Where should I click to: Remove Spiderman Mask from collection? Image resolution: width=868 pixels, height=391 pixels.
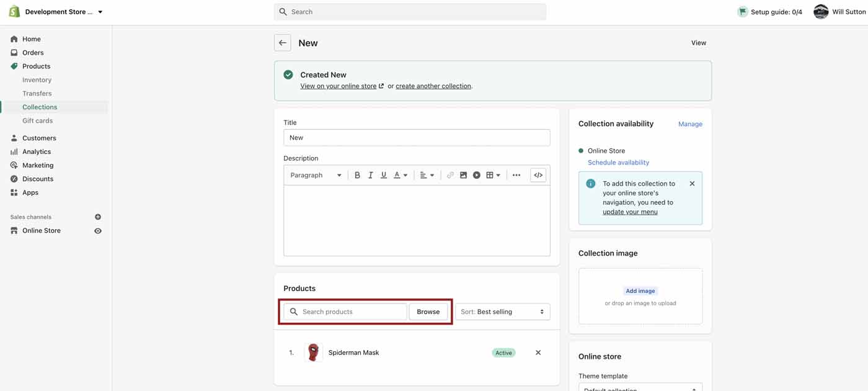pos(538,353)
